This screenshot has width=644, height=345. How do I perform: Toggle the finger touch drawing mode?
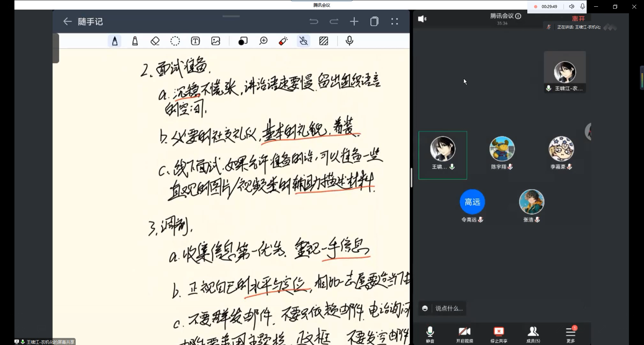click(x=303, y=41)
